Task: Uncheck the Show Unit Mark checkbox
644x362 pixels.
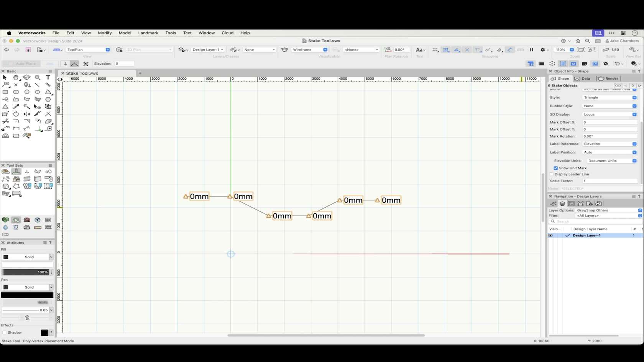Action: pos(555,168)
